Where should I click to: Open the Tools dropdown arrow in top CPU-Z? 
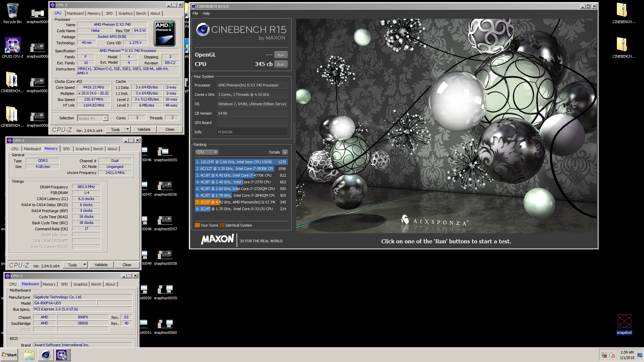127,129
